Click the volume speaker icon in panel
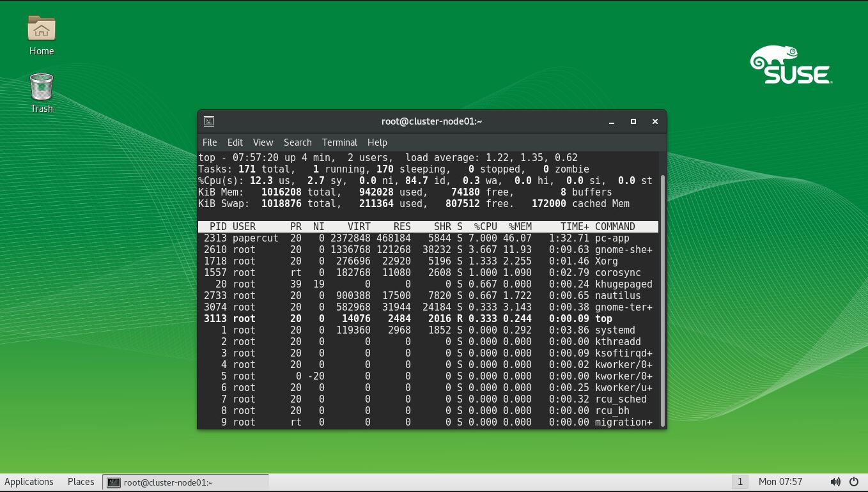The width and height of the screenshot is (868, 492). (x=835, y=482)
